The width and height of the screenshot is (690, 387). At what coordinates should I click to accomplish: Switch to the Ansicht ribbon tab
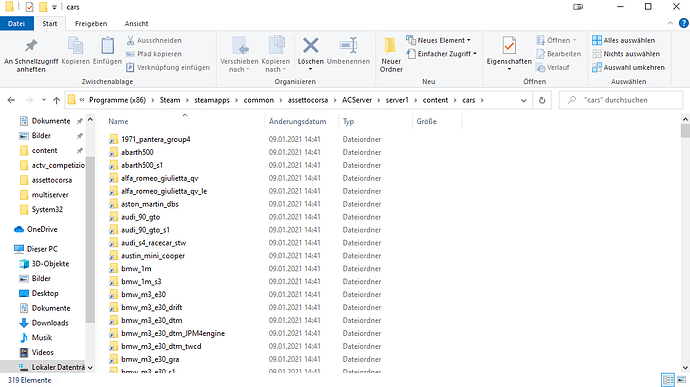coord(136,24)
